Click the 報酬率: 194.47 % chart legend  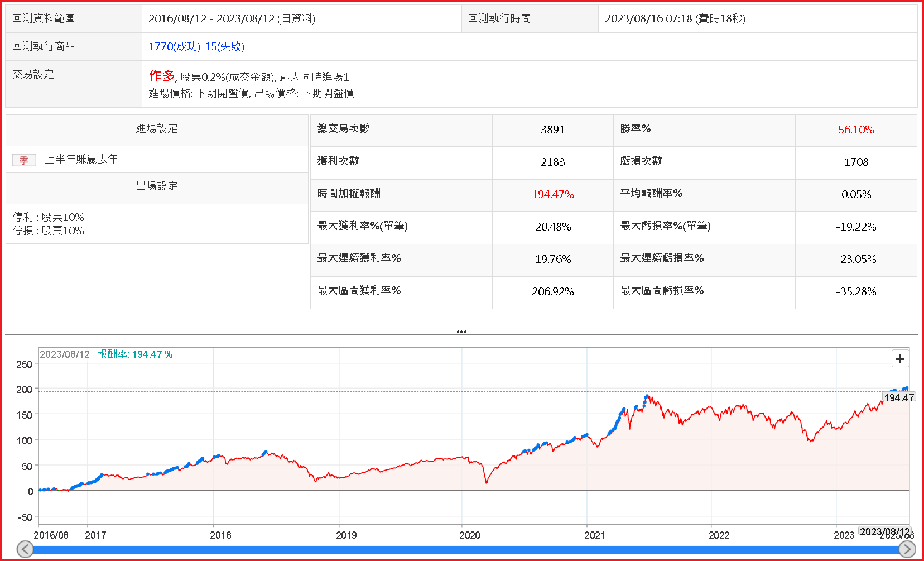coord(135,354)
